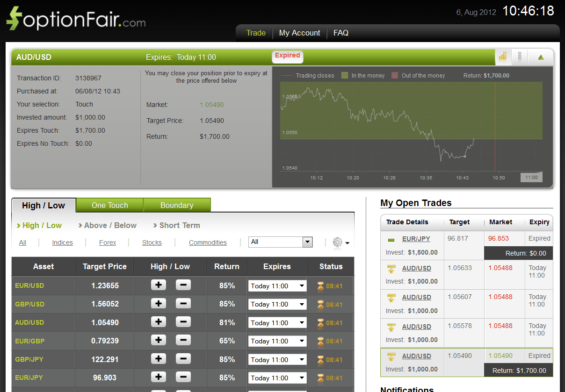The image size is (565, 392).
Task: Filter assets by Forex
Action: (x=108, y=242)
